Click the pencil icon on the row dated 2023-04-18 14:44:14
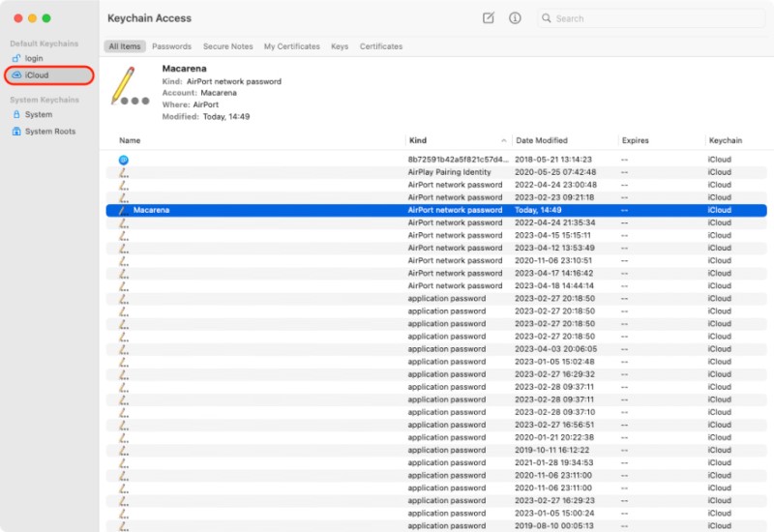This screenshot has height=532, width=774. pos(124,286)
